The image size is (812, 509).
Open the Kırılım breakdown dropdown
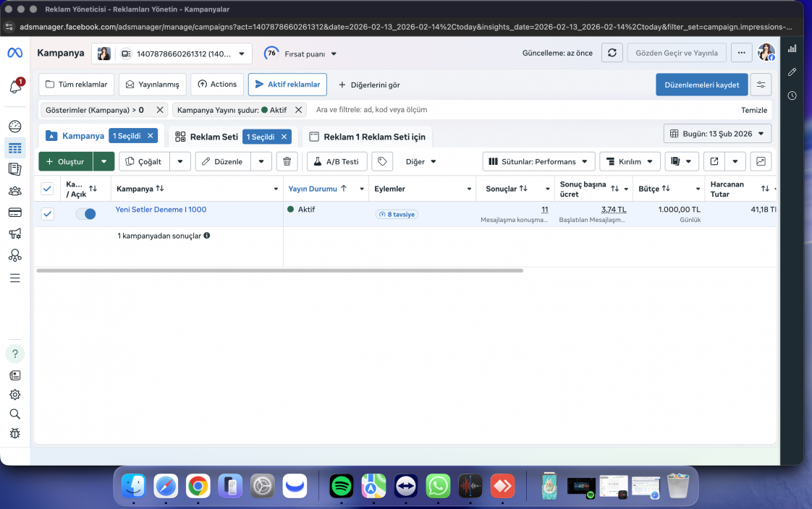tap(630, 161)
